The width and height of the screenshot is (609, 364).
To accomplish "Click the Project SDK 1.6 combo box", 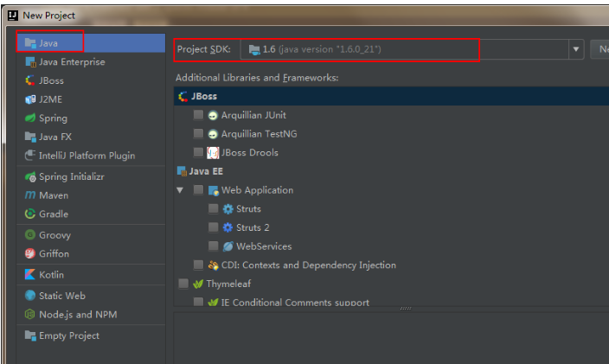I will pyautogui.click(x=412, y=49).
